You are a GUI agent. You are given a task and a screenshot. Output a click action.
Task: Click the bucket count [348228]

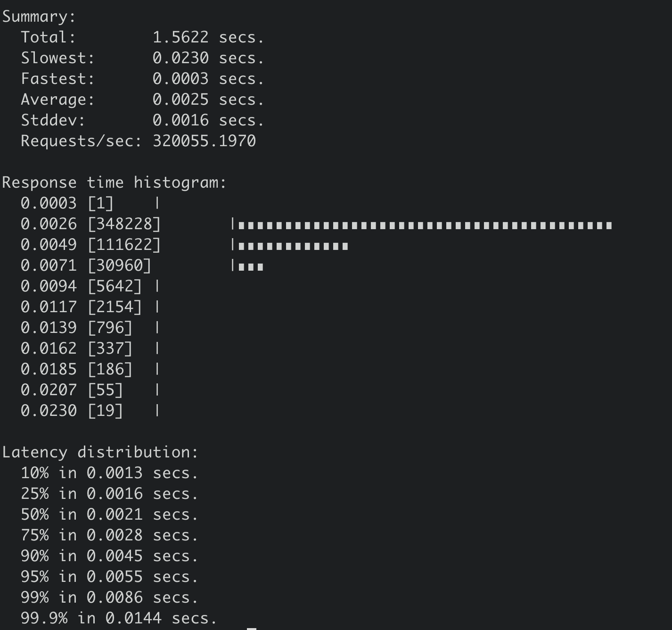(124, 224)
